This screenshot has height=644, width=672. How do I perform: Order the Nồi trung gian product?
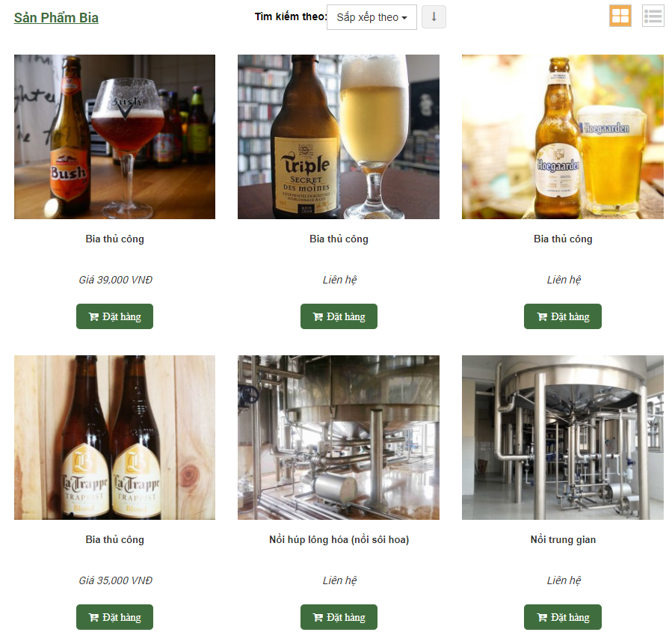562,617
